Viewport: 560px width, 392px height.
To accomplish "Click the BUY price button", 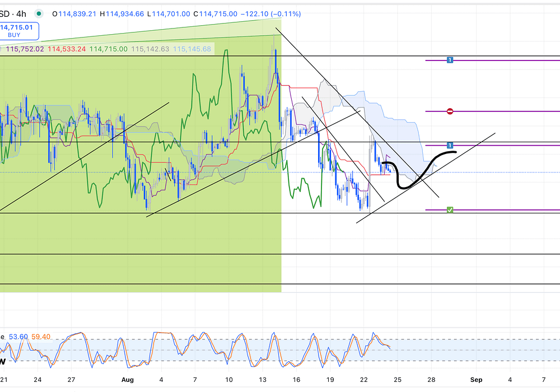I will pyautogui.click(x=18, y=30).
